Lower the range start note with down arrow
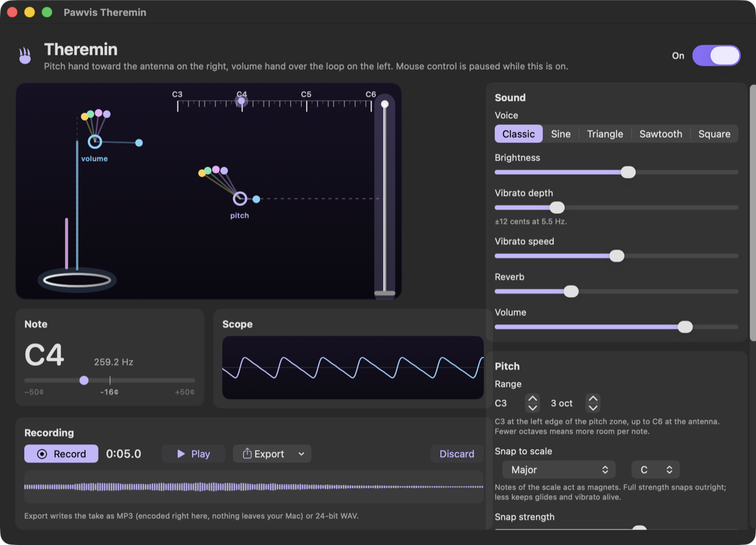The height and width of the screenshot is (545, 756). (532, 407)
